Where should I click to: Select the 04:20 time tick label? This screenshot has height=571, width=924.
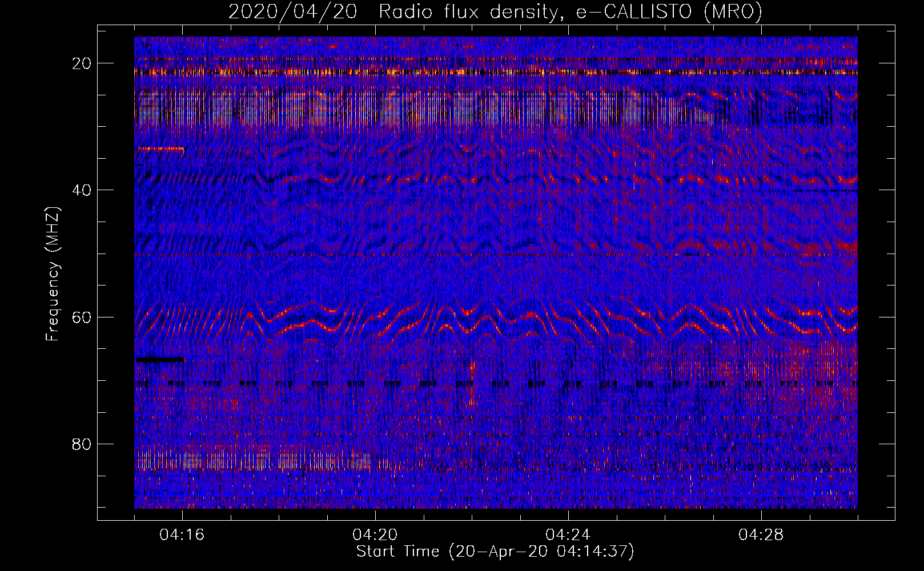375,535
